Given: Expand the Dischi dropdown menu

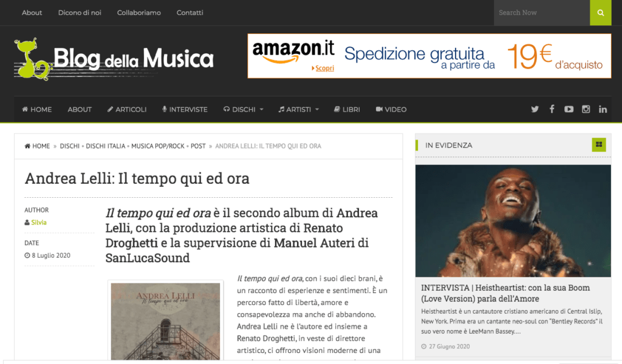Looking at the screenshot, I should (x=243, y=109).
